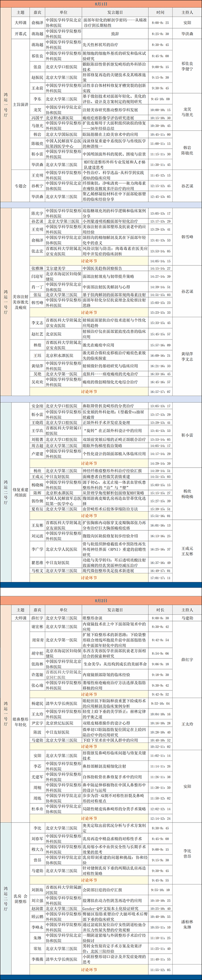The width and height of the screenshot is (202, 980).
Task: Select speaker 薛红宇 in the August 2 大师课 row
Action: pyautogui.click(x=37, y=618)
